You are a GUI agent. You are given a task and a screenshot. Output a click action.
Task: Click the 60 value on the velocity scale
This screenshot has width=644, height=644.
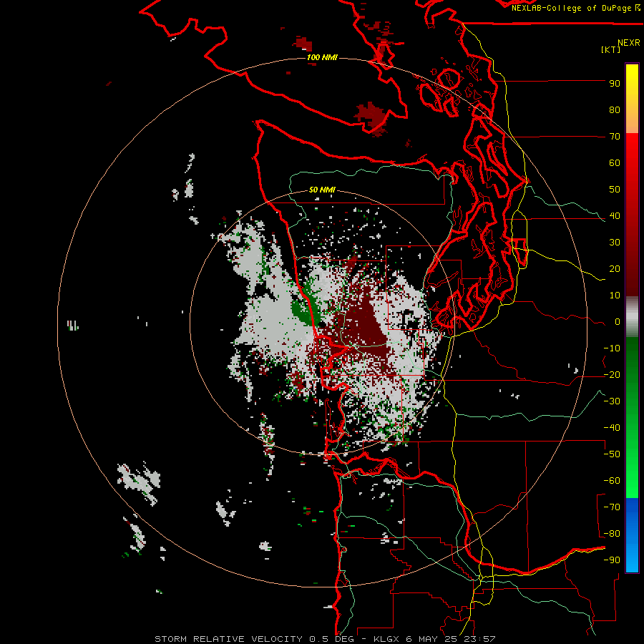(615, 163)
